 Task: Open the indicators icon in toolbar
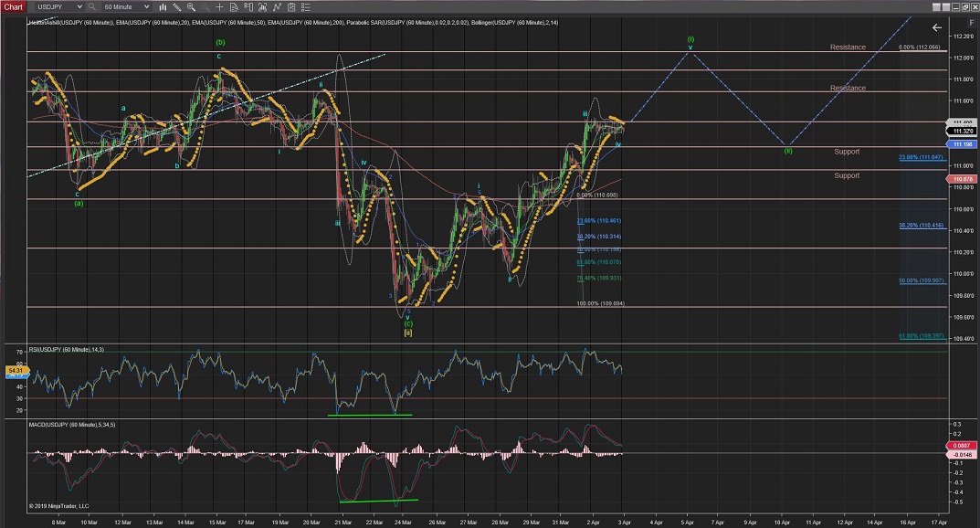[x=262, y=7]
